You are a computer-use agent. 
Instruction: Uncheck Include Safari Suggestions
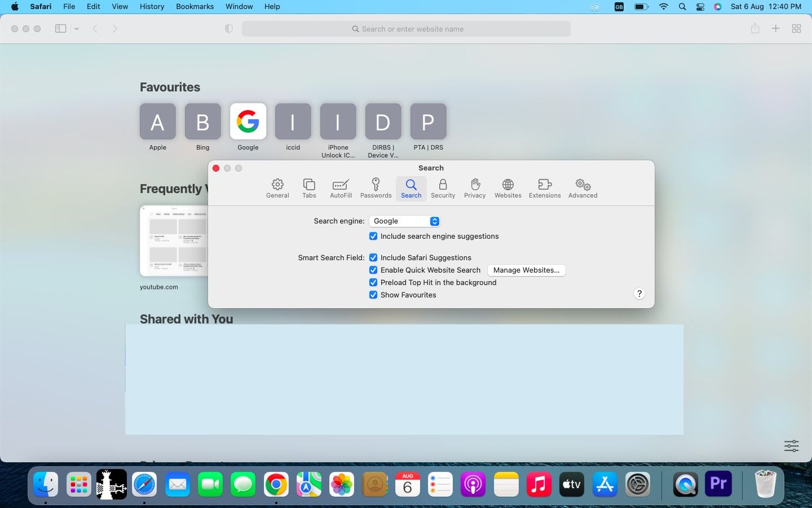pos(373,257)
